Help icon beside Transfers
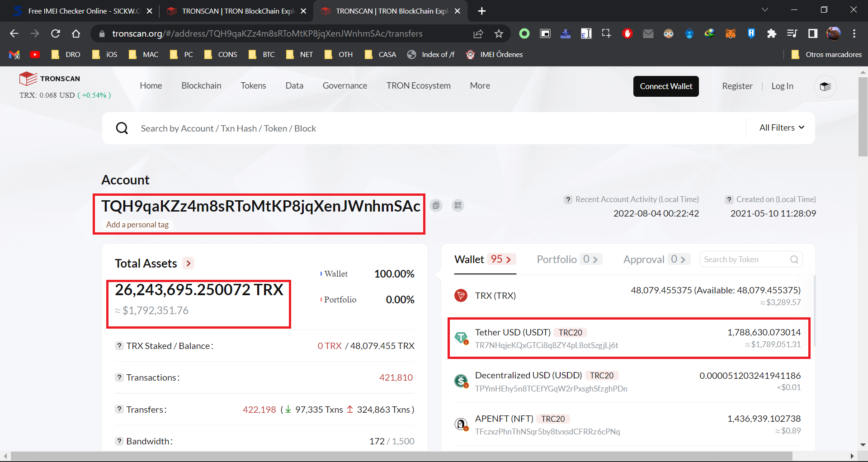 click(119, 409)
